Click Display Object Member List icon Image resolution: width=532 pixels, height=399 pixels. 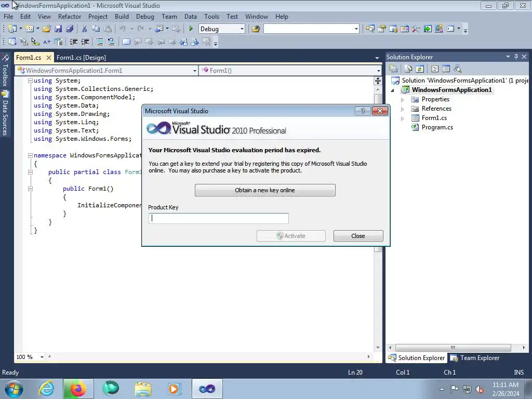coord(12,42)
